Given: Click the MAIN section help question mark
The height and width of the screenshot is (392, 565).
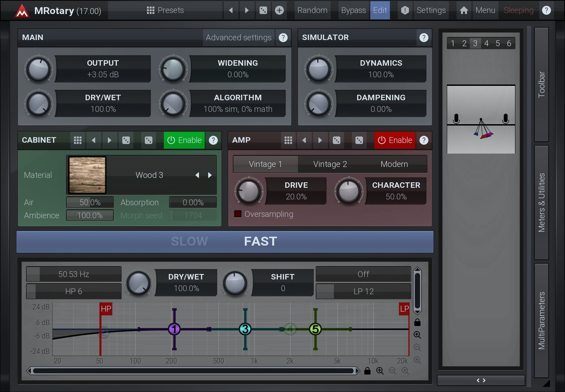Looking at the screenshot, I should (x=283, y=38).
